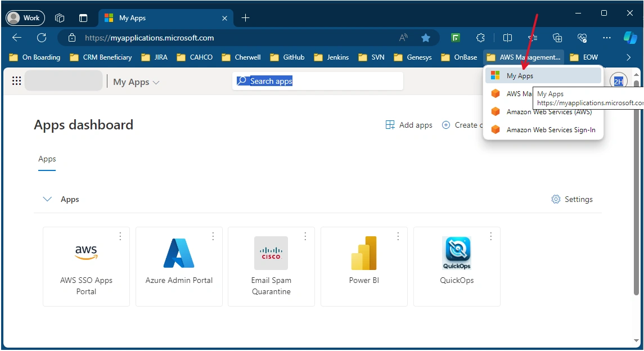Image resolution: width=644 pixels, height=351 pixels.
Task: Expand the My Apps dropdown chevron
Action: coord(156,83)
